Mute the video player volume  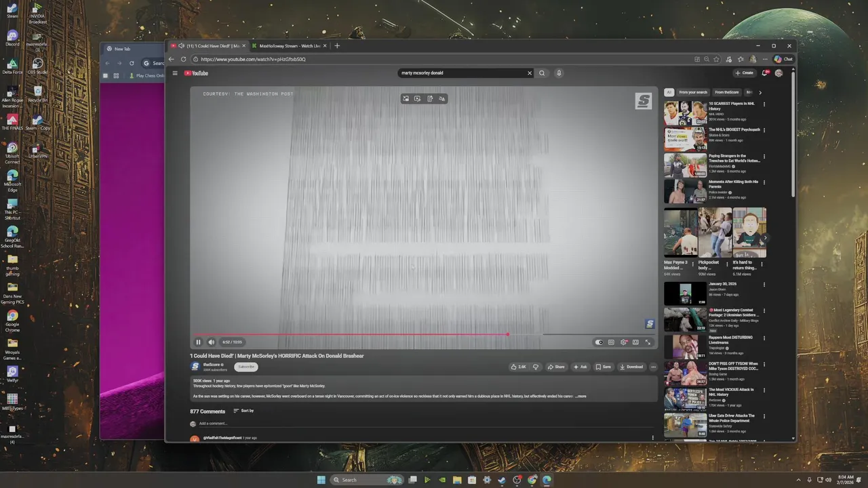click(x=211, y=342)
